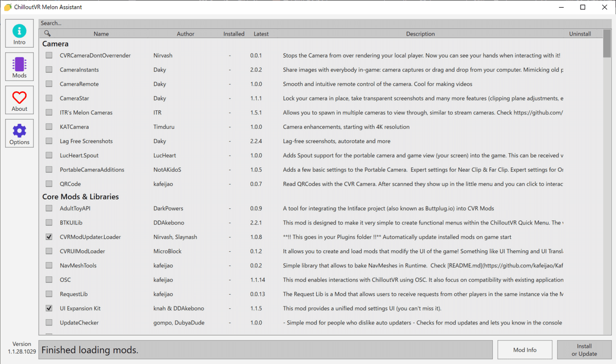Click the Finished loading mods status text
Image resolution: width=616 pixels, height=364 pixels.
(x=90, y=350)
